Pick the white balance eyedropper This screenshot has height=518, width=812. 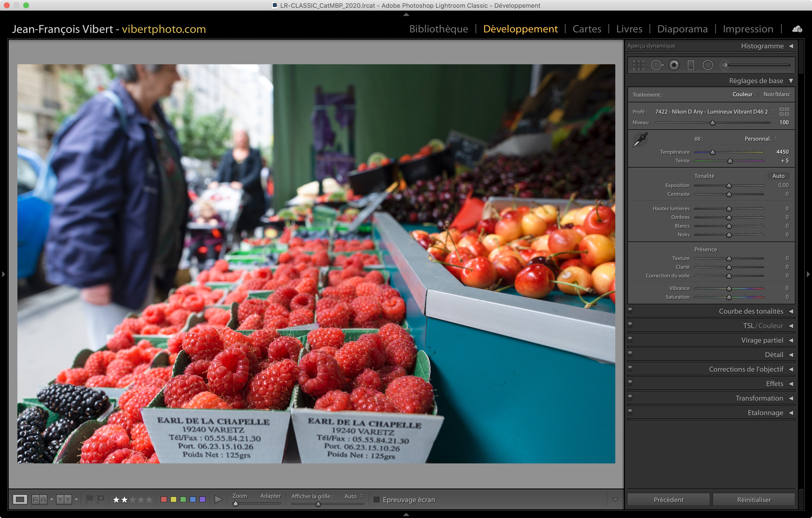640,139
